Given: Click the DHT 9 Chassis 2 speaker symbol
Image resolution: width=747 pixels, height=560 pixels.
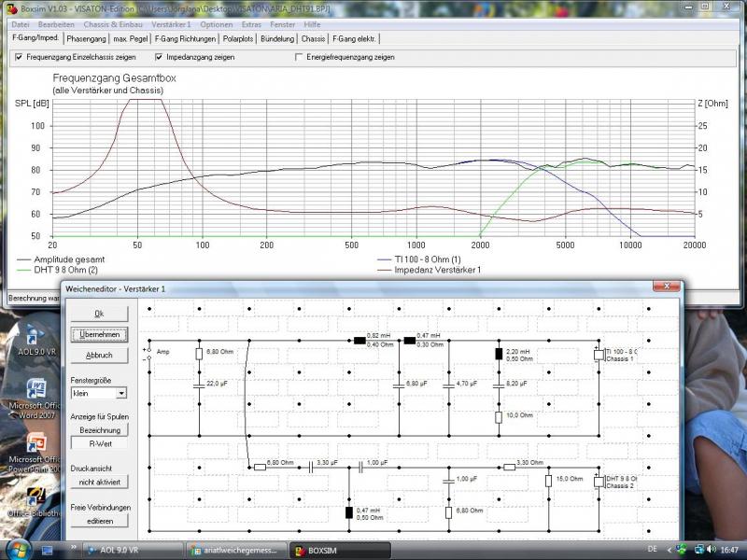Looking at the screenshot, I should click(x=598, y=481).
